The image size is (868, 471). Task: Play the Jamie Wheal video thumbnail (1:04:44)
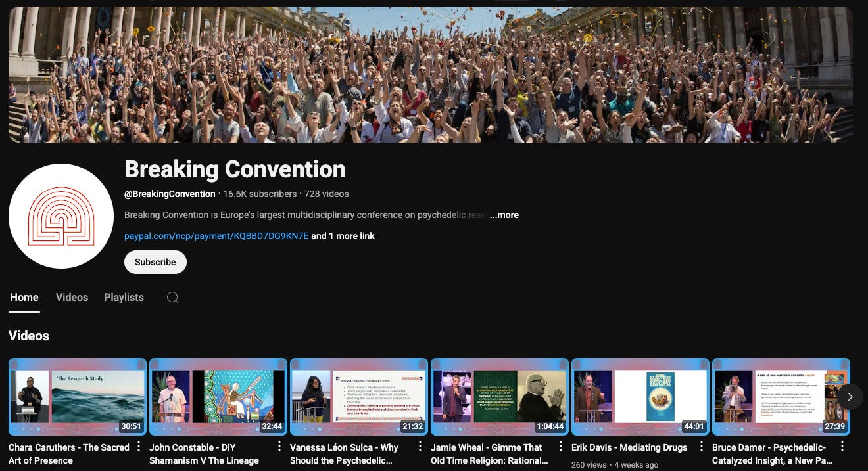click(x=500, y=397)
